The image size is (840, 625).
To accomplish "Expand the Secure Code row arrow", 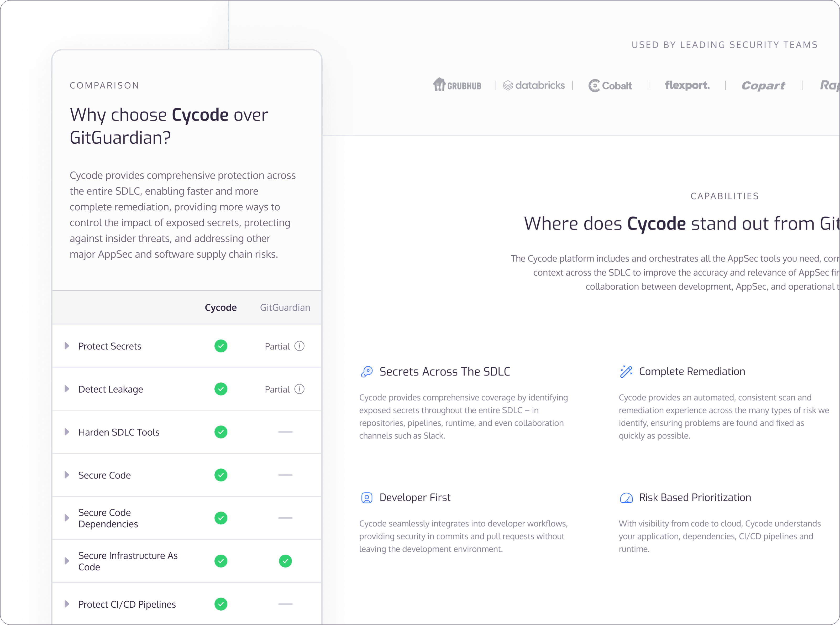I will click(67, 475).
